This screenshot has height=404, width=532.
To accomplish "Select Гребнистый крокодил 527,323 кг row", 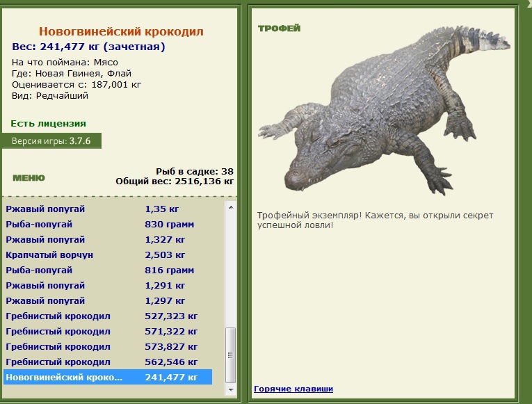I will [108, 316].
